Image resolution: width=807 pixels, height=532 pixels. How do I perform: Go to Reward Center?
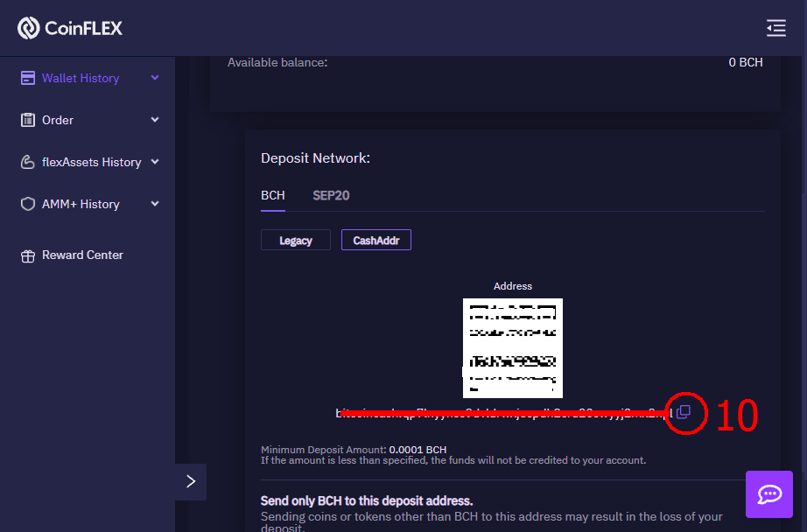[82, 255]
